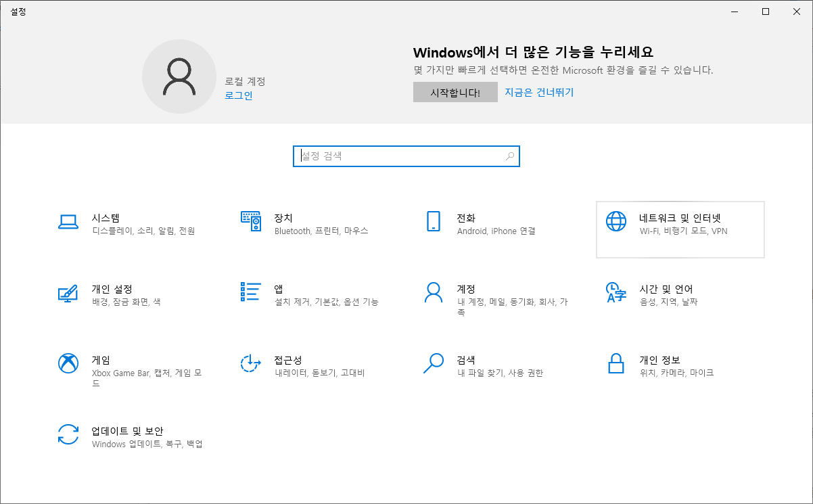Select the 개인 설정 title text
Viewport: 813px width, 504px height.
click(x=112, y=289)
